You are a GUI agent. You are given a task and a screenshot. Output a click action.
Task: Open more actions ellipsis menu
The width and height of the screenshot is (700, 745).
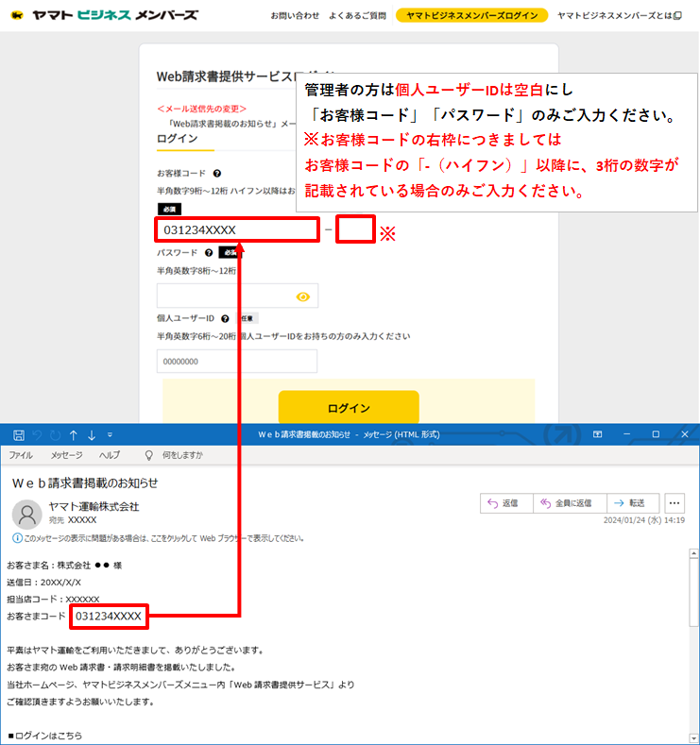click(x=674, y=503)
